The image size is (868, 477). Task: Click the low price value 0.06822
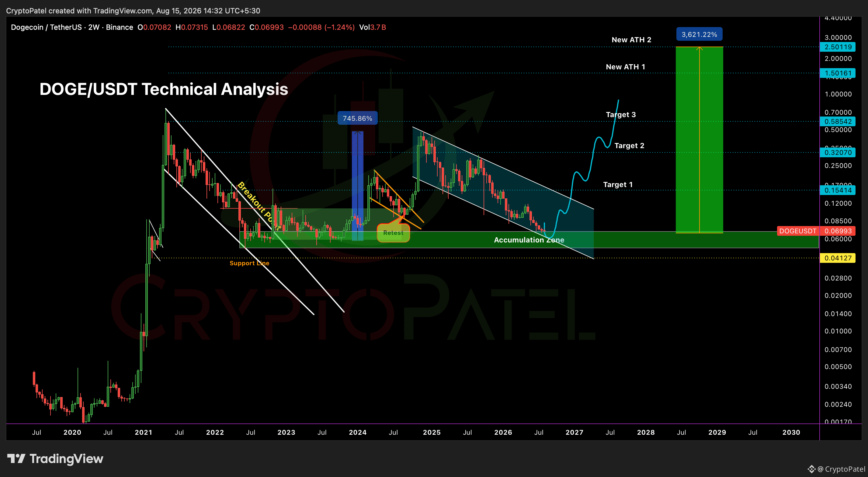[231, 27]
